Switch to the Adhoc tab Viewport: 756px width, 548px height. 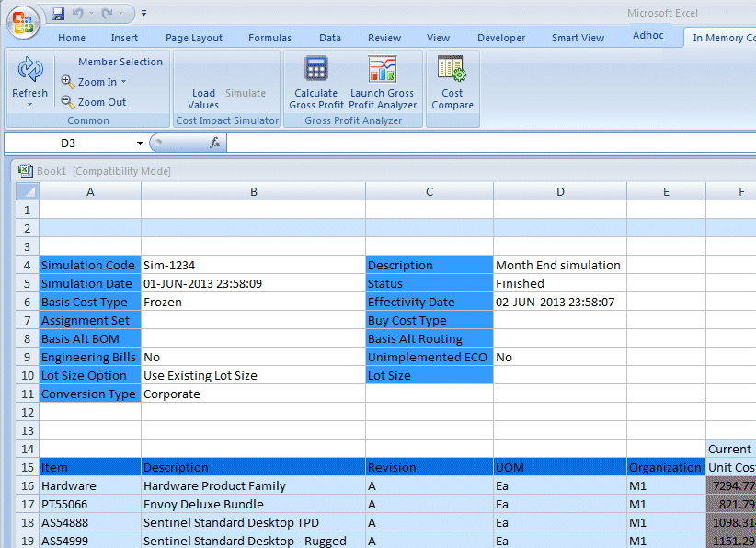coord(647,36)
